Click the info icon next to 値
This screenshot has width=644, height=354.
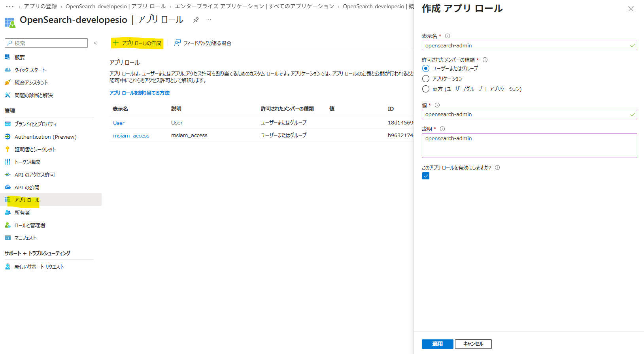[437, 105]
